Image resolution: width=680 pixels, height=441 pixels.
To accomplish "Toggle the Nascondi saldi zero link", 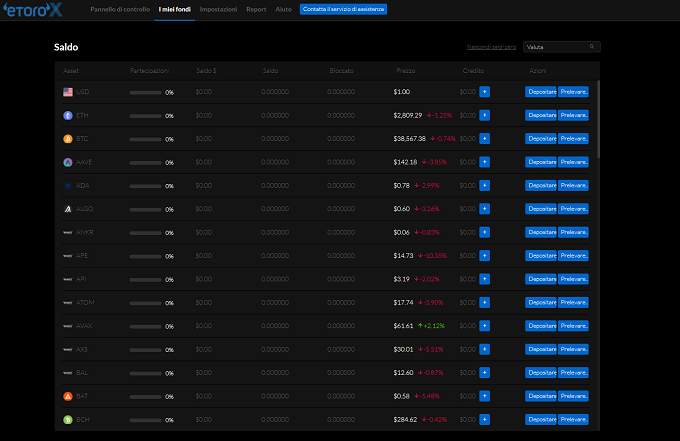I will (x=491, y=47).
